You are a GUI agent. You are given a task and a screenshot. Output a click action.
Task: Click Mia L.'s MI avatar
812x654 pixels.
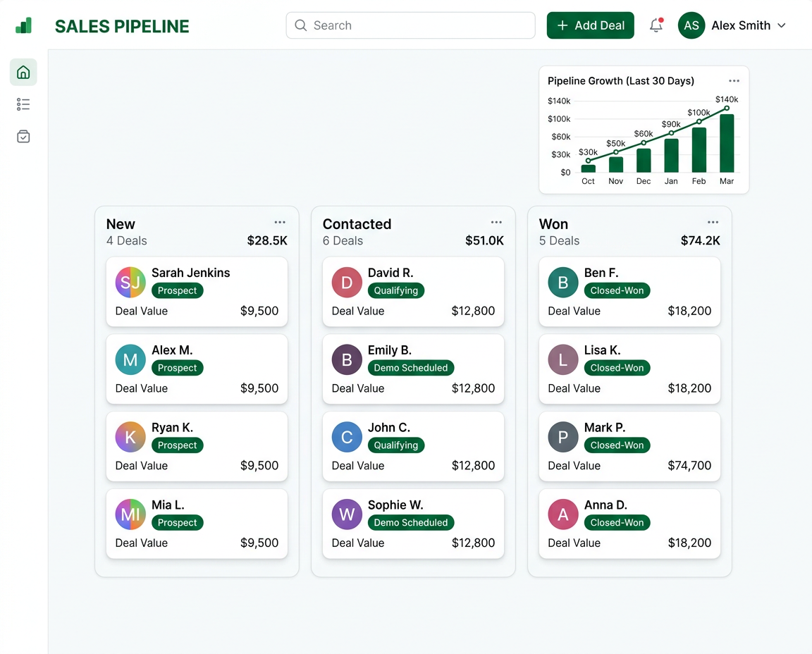(x=130, y=514)
